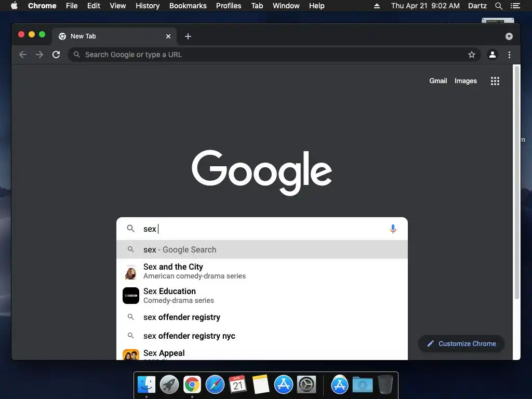
Task: Click magnifier icon in Google search box
Action: coord(130,229)
